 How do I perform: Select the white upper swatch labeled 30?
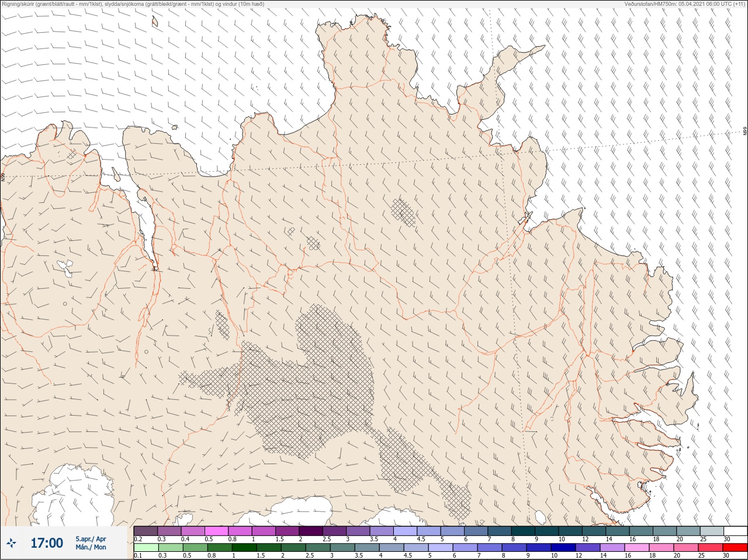736,531
